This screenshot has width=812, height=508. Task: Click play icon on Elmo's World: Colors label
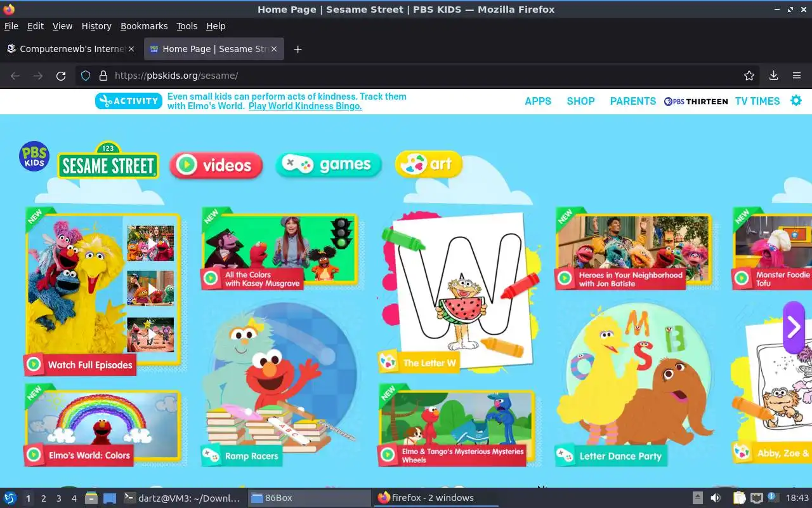pos(34,455)
